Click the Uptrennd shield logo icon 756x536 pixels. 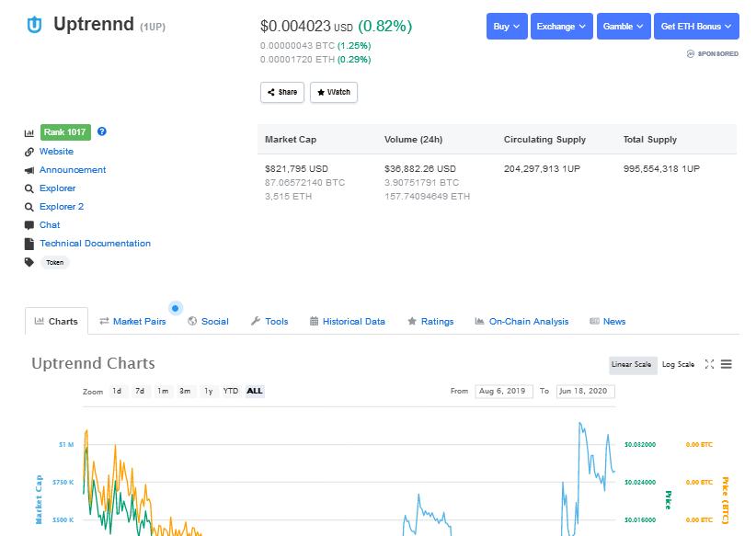click(34, 25)
